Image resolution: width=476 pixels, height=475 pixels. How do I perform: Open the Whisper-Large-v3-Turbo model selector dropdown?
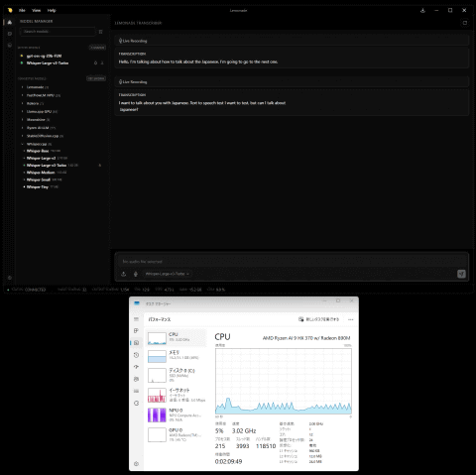(168, 274)
